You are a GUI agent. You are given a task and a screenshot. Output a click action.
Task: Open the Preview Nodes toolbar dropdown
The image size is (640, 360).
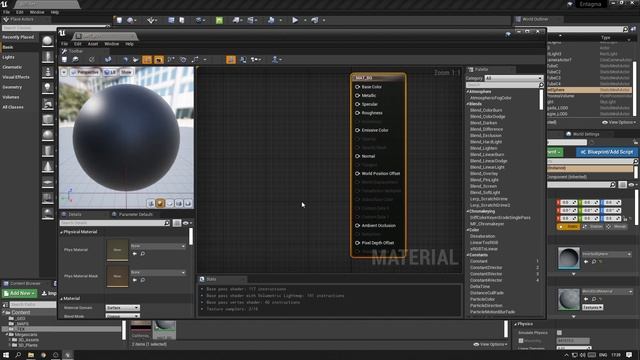[256, 60]
